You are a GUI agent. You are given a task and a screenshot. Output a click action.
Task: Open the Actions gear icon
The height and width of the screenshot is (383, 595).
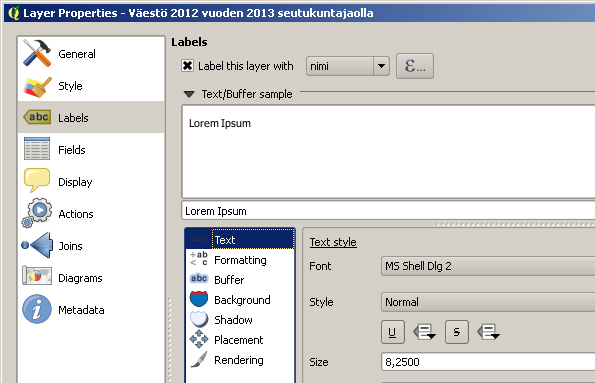37,213
